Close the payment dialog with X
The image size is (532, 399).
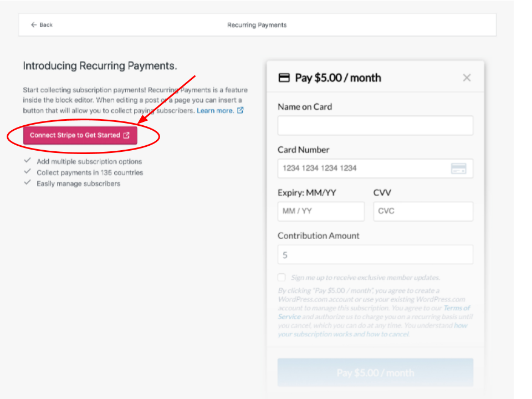point(467,78)
